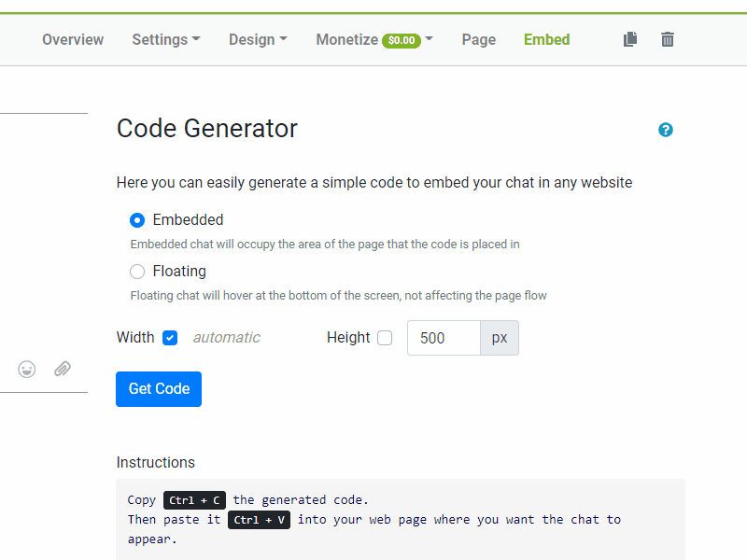Select the Embedded radio option
The height and width of the screenshot is (560, 747).
(x=137, y=220)
